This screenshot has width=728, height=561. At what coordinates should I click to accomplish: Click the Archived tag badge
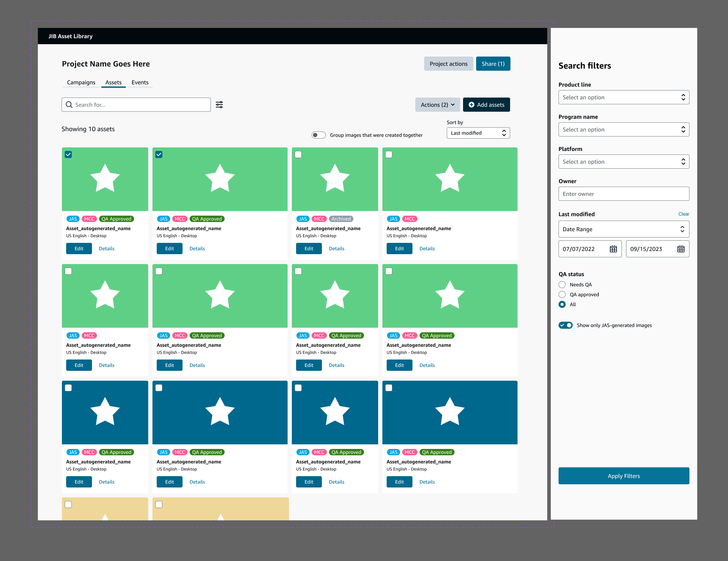pyautogui.click(x=341, y=219)
